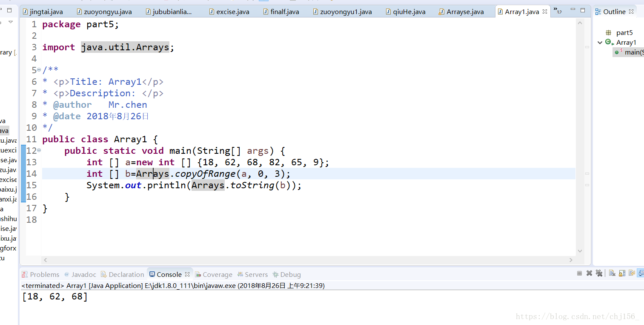This screenshot has width=644, height=325.
Task: Open the Problems view tab
Action: click(x=41, y=274)
